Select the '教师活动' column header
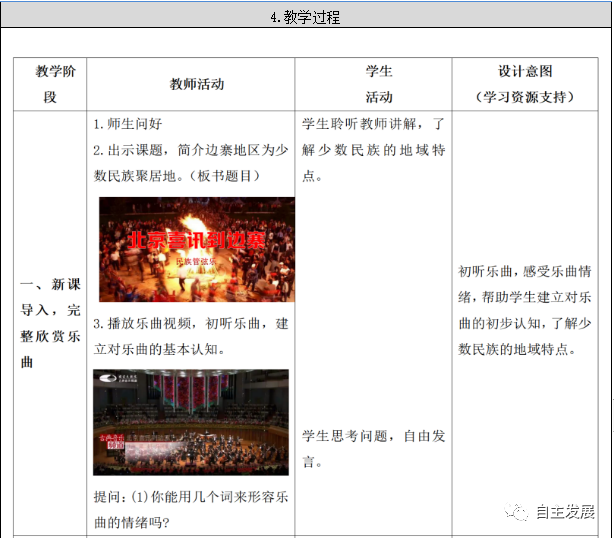This screenshot has height=538, width=614. pyautogui.click(x=197, y=84)
